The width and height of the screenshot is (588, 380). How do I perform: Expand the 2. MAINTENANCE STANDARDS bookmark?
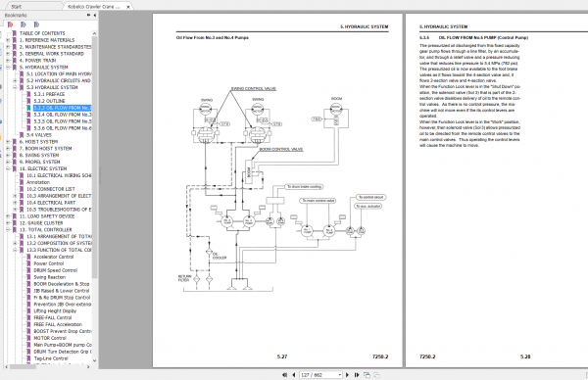(8, 47)
